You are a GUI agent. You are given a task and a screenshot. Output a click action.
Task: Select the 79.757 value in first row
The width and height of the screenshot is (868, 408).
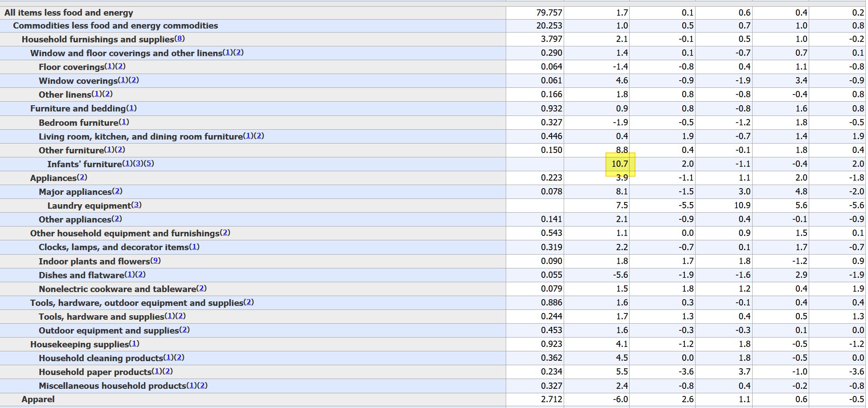tap(549, 12)
